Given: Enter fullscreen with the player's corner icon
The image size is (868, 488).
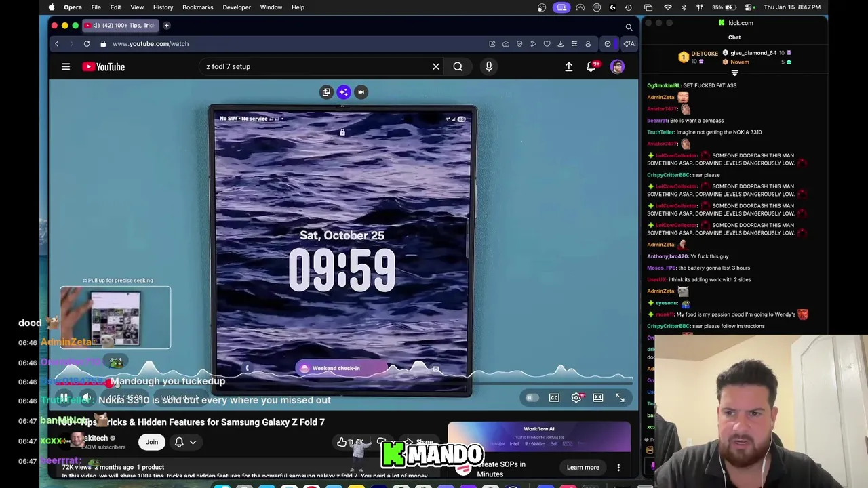Looking at the screenshot, I should [620, 398].
